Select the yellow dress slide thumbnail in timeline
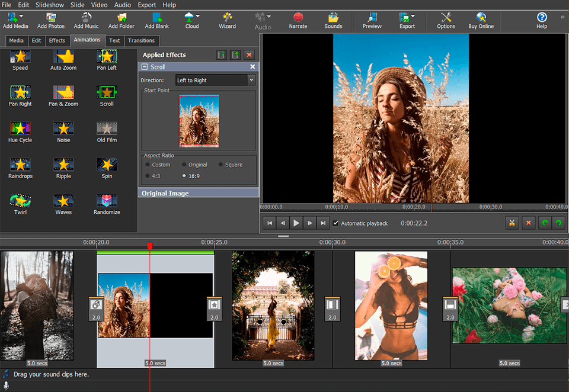The image size is (569, 392). 273,306
